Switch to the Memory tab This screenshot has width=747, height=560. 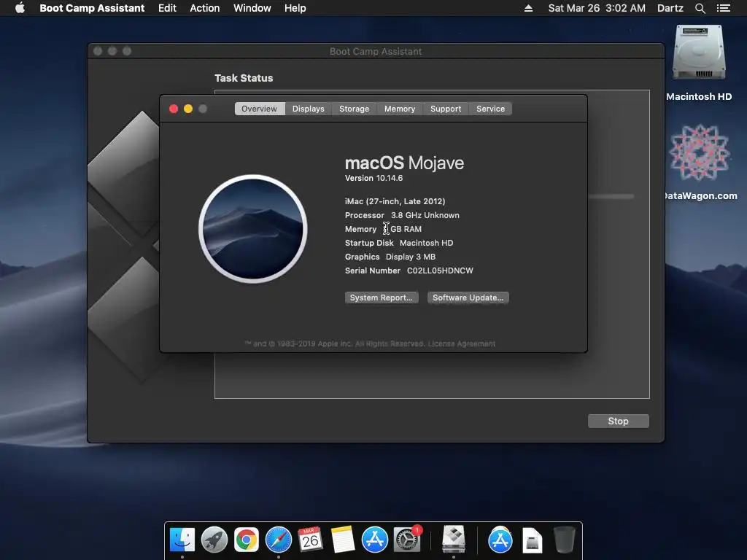point(400,109)
